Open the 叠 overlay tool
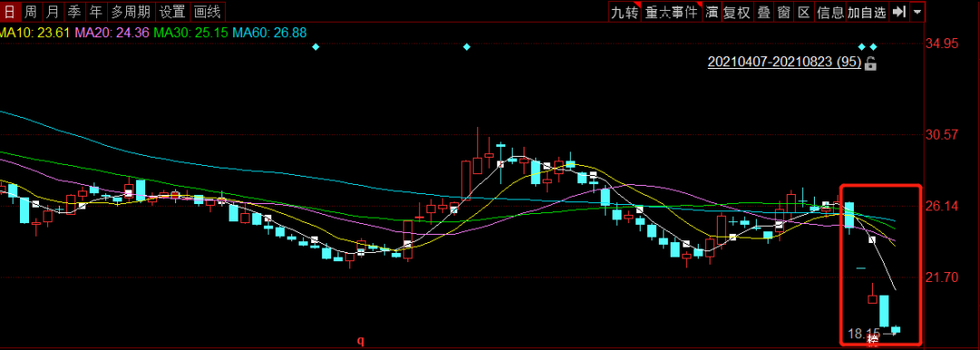The height and width of the screenshot is (350, 980). 763,12
